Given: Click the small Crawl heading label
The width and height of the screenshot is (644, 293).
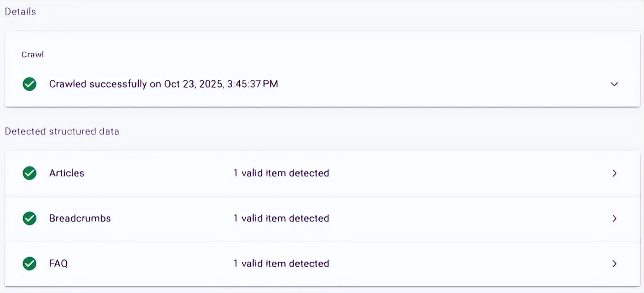Looking at the screenshot, I should [32, 54].
